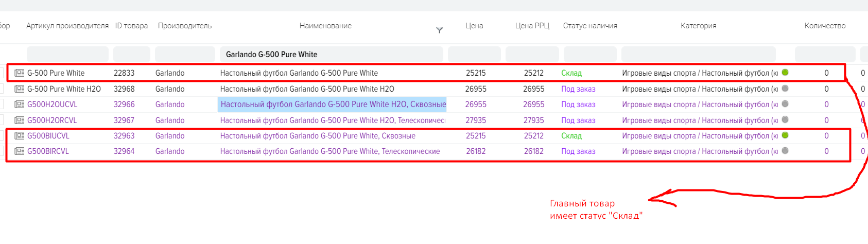
Task: Sort by Наименование column header
Action: tap(325, 26)
